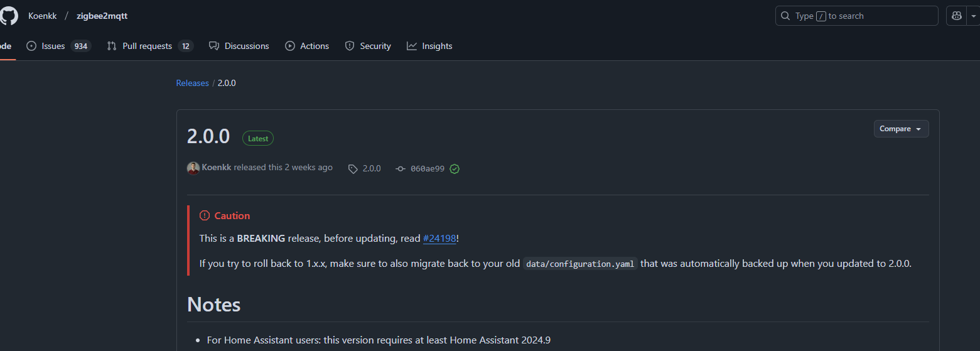Click the green verified check icon
The height and width of the screenshot is (351, 980).
coord(455,169)
